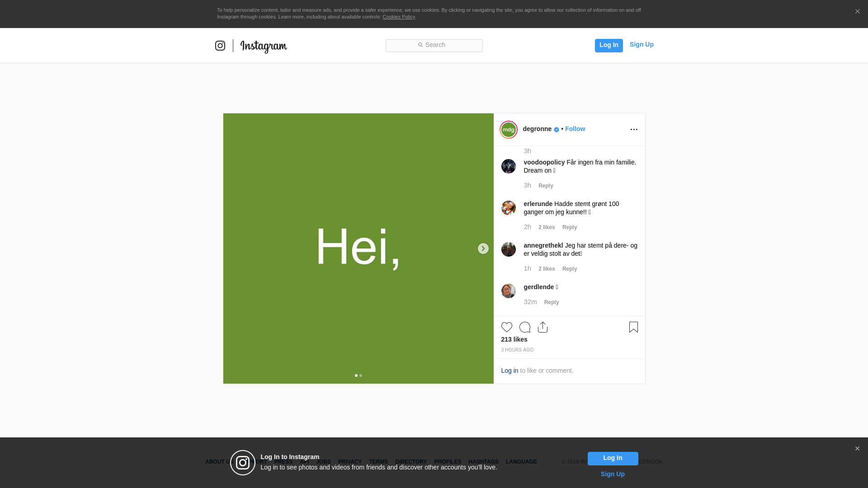This screenshot has height=488, width=868.
Task: Open voodoopolicy's profile avatar
Action: click(509, 166)
